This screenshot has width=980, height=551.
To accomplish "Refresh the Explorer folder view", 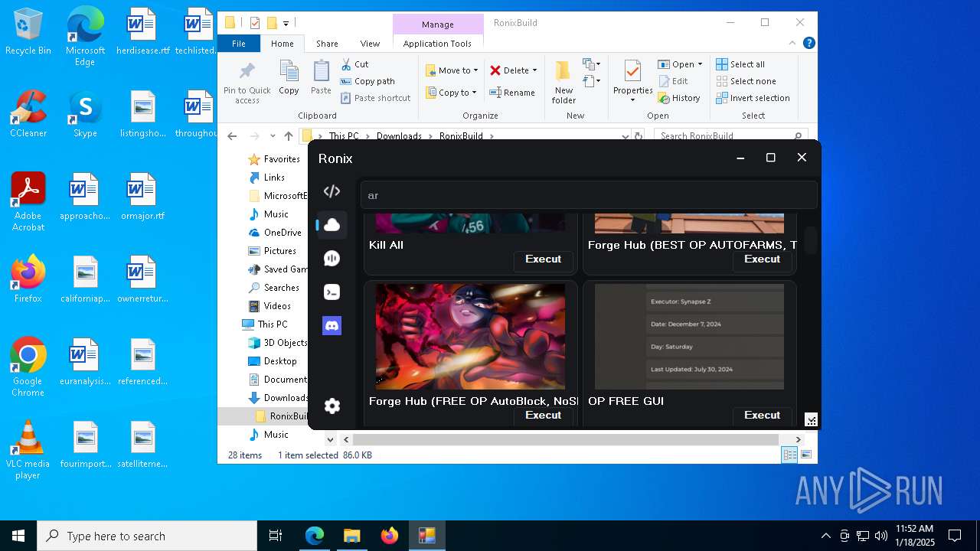I will point(638,136).
